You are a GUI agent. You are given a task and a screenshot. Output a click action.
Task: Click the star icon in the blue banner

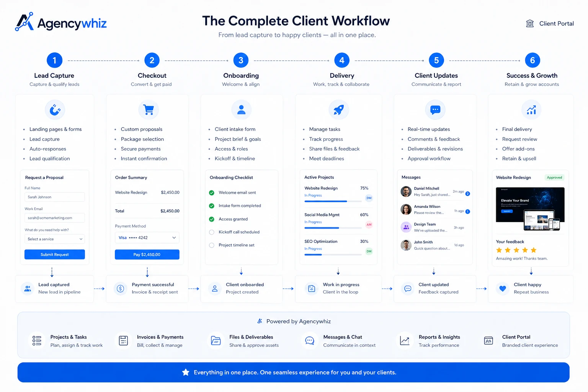(x=186, y=372)
